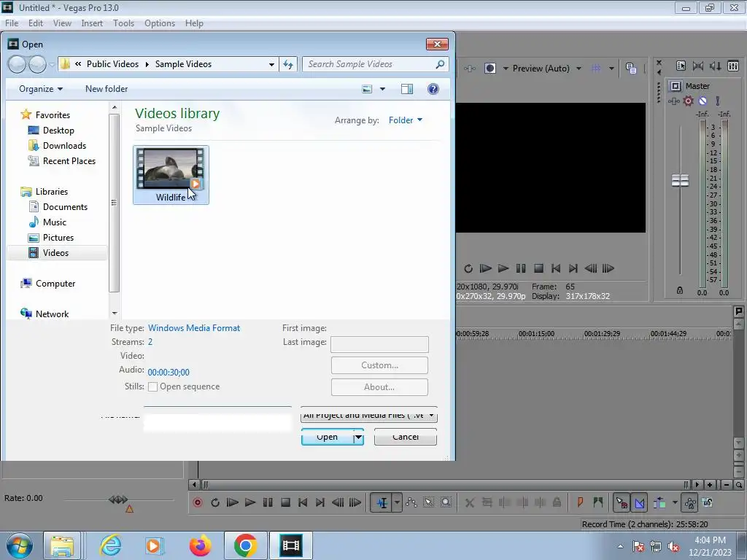Click the playback Rate shuttle slider
747x560 pixels.
click(x=118, y=499)
